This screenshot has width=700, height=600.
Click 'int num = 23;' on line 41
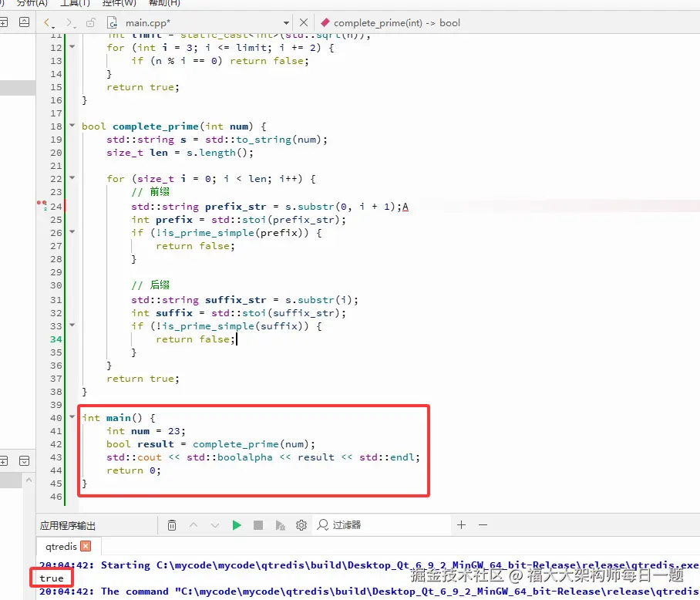pyautogui.click(x=146, y=431)
